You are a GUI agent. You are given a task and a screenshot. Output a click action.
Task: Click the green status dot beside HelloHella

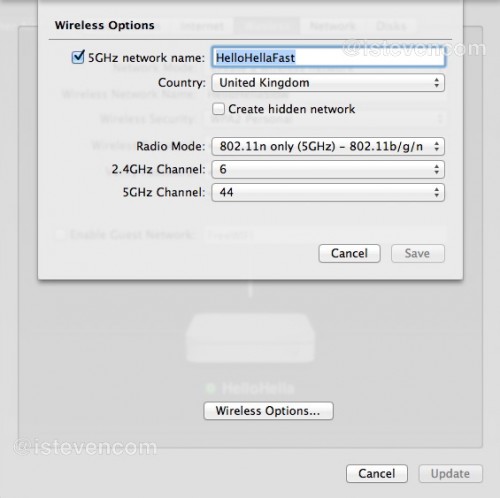(x=211, y=388)
